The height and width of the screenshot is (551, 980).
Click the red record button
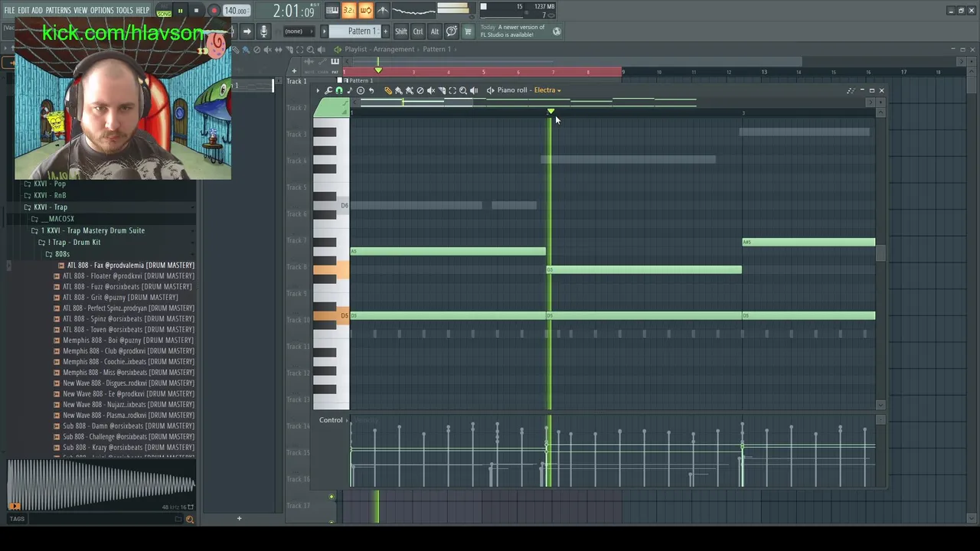tap(214, 11)
